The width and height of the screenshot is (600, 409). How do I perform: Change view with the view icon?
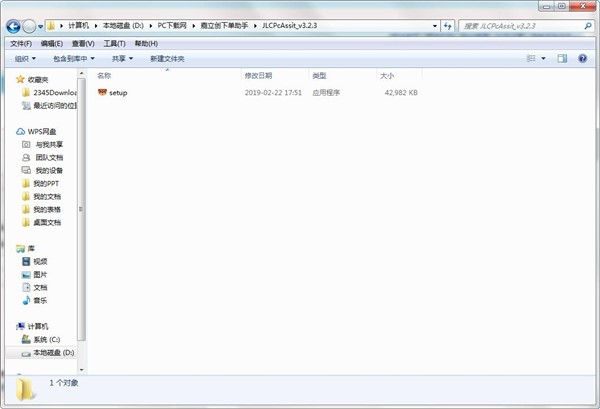(x=531, y=59)
